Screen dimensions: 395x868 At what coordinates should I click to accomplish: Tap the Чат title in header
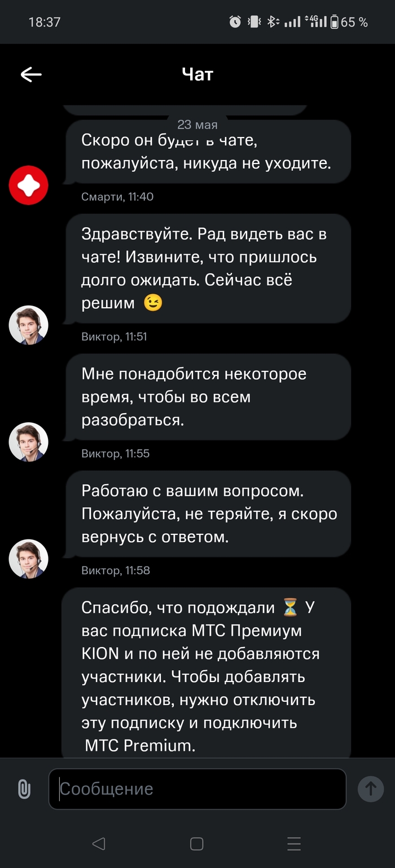tap(197, 74)
